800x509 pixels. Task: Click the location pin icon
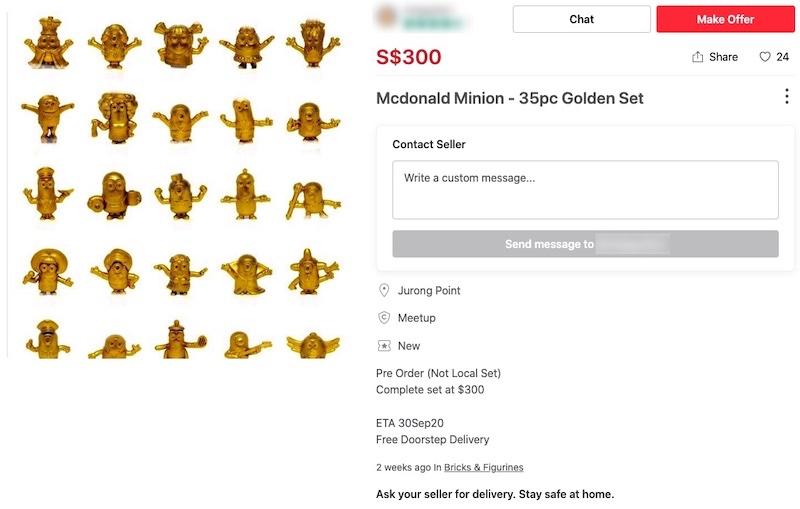[384, 290]
